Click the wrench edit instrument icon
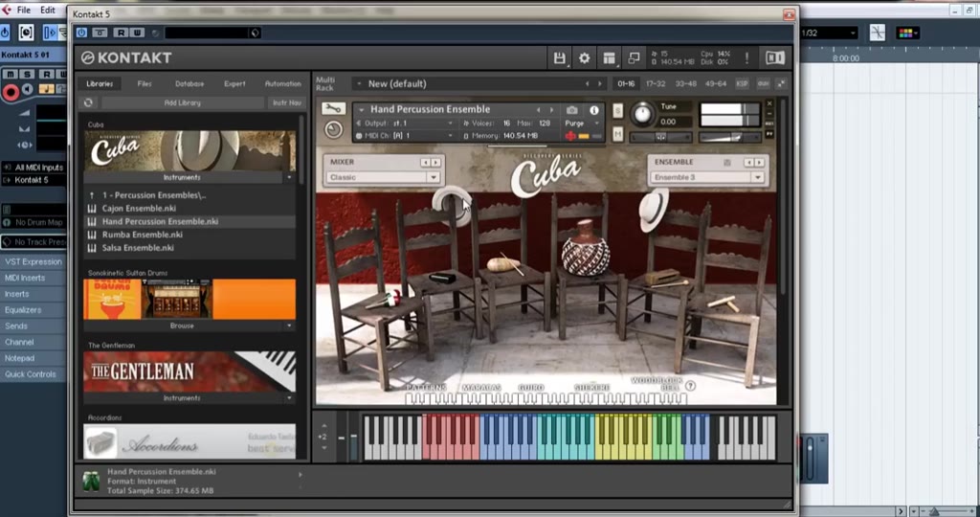 (333, 108)
